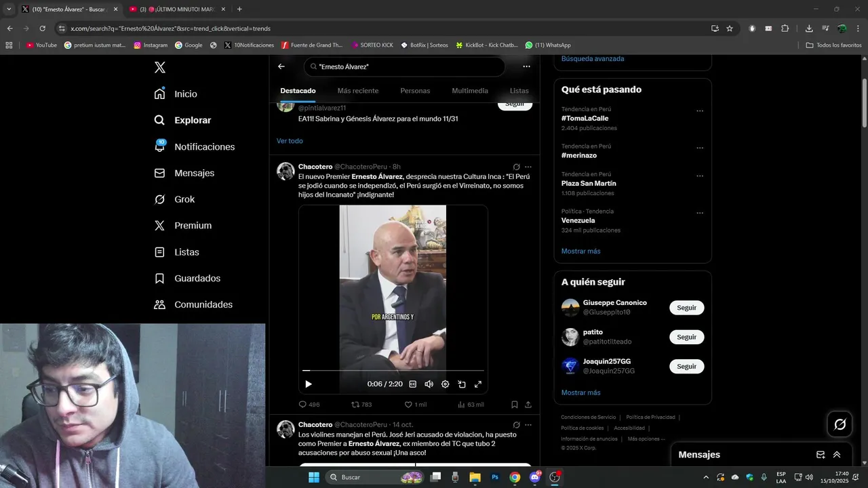Screen dimensions: 868x488
Task: Expand video to fullscreen
Action: (x=478, y=384)
